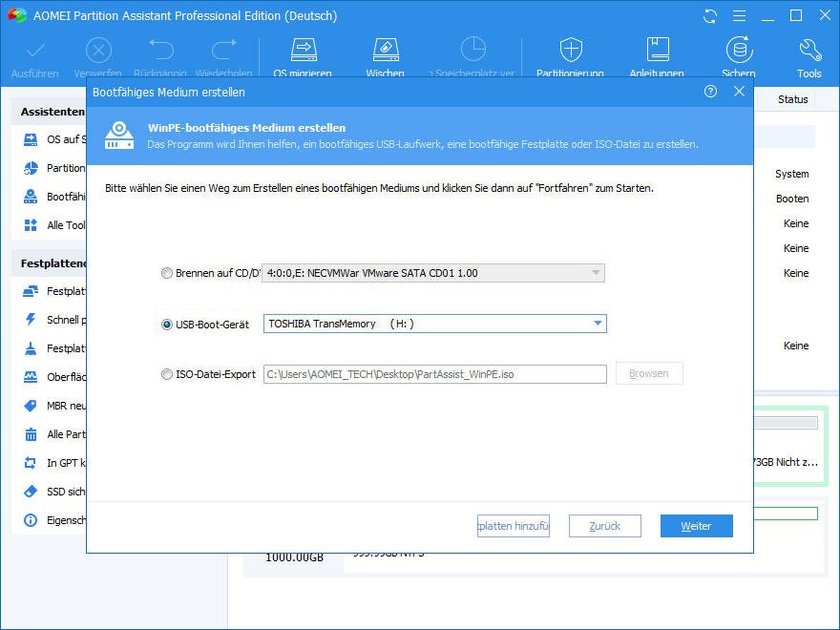Click the Sichern backup icon
This screenshot has width=840, height=630.
point(739,50)
